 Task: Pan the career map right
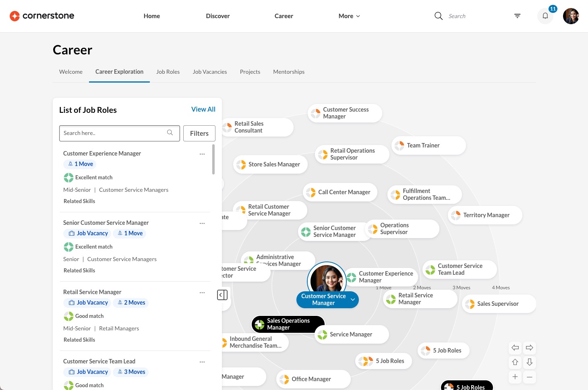(530, 348)
